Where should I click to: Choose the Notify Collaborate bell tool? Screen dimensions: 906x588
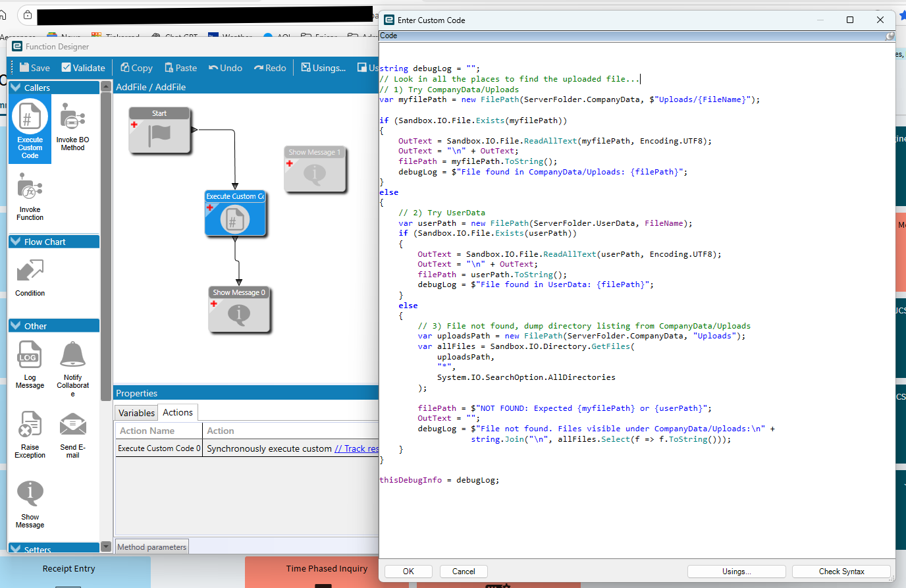pos(72,365)
